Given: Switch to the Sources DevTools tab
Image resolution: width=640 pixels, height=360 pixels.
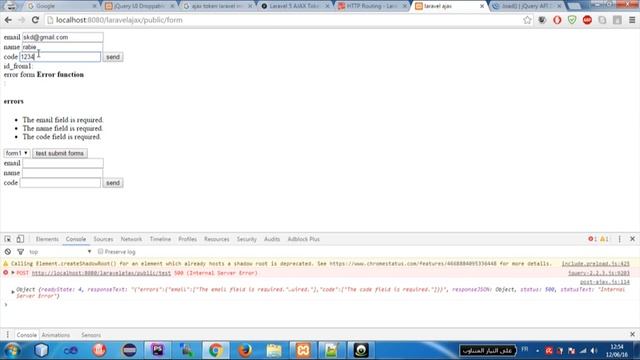Looking at the screenshot, I should coord(103,239).
